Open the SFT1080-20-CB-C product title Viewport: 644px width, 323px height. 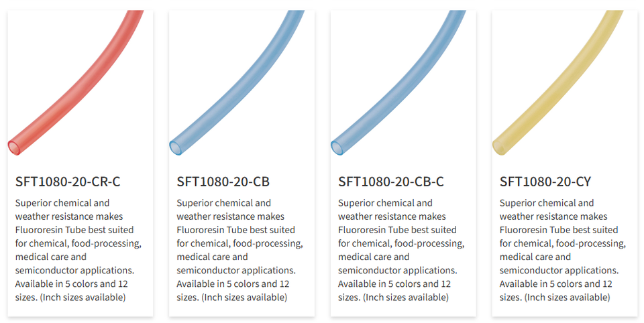[x=391, y=182]
